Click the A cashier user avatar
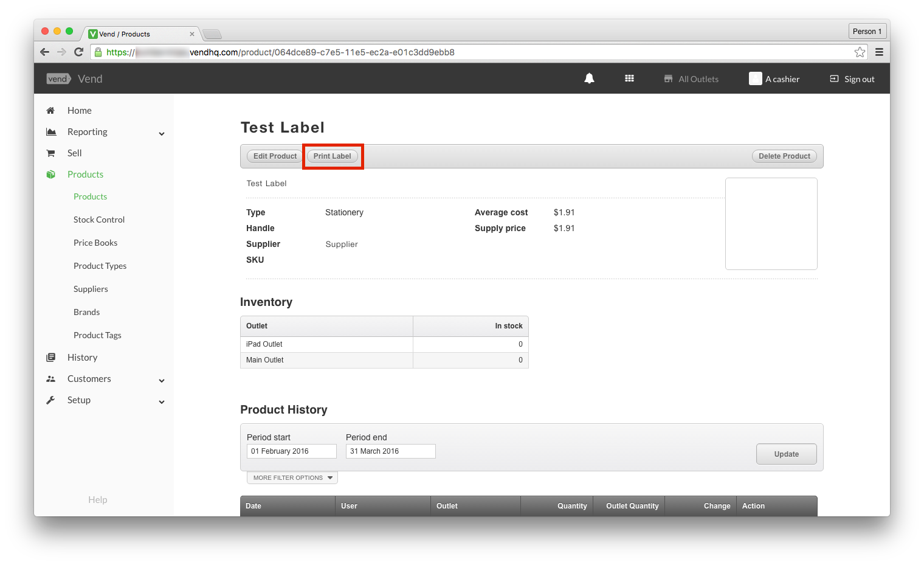Screen dimensions: 924x565 click(755, 78)
